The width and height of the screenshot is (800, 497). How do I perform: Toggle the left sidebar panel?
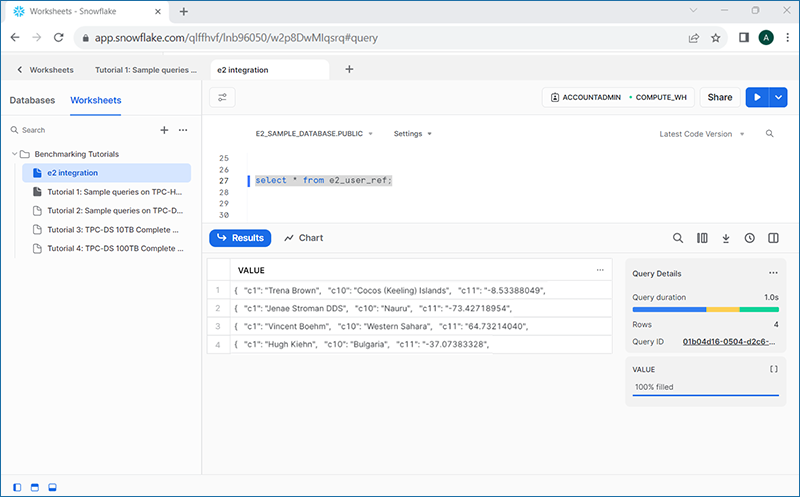17,487
